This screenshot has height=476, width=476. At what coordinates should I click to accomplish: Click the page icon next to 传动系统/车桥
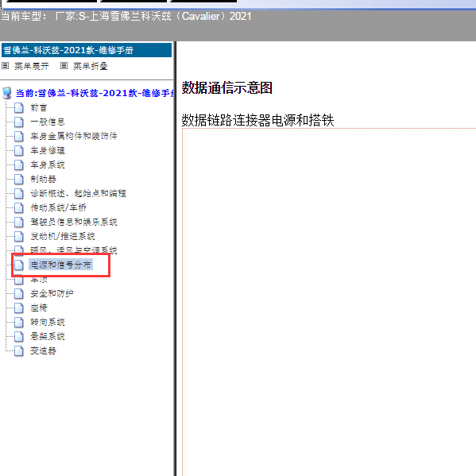pyautogui.click(x=19, y=207)
